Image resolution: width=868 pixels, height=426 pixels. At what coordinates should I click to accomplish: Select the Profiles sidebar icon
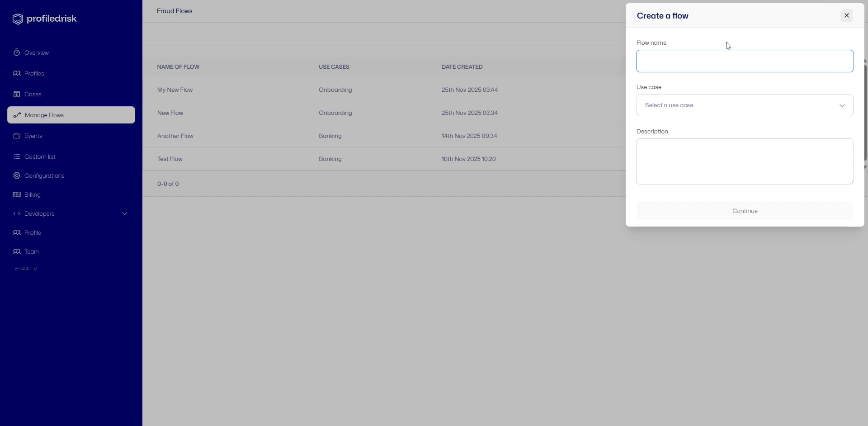(x=17, y=73)
